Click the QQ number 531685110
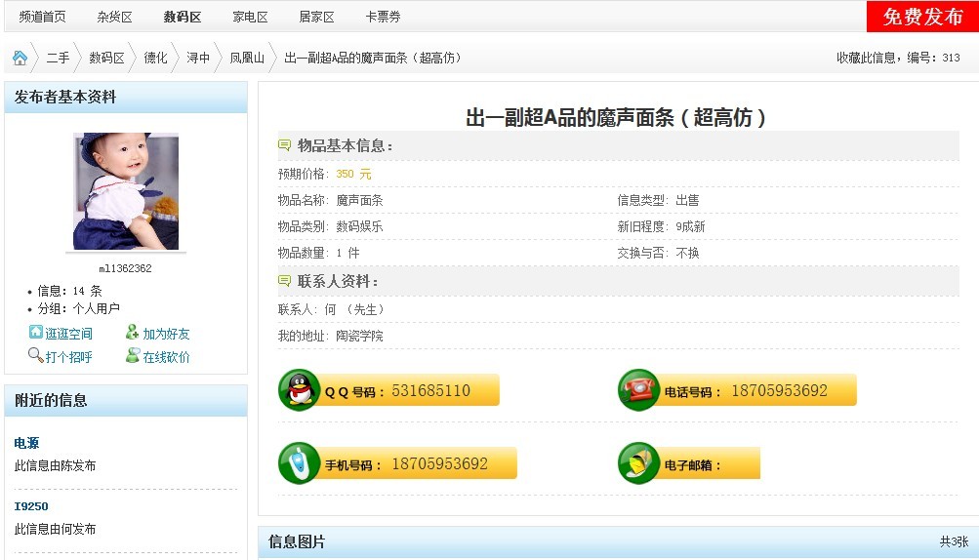This screenshot has height=560, width=979. [x=430, y=391]
